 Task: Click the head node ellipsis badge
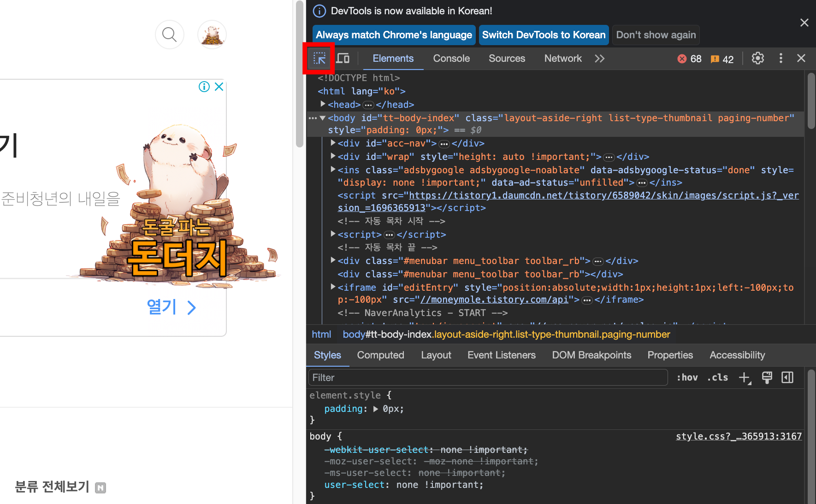368,105
